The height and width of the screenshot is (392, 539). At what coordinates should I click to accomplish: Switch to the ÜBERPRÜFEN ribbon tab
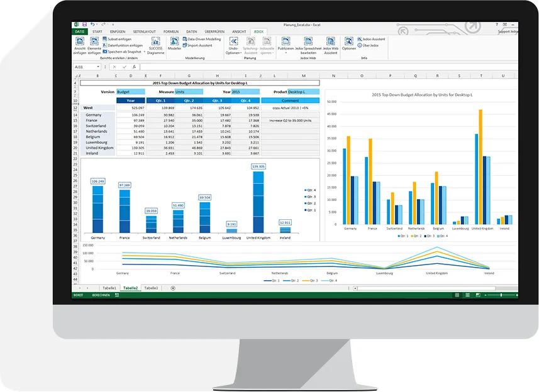point(214,31)
